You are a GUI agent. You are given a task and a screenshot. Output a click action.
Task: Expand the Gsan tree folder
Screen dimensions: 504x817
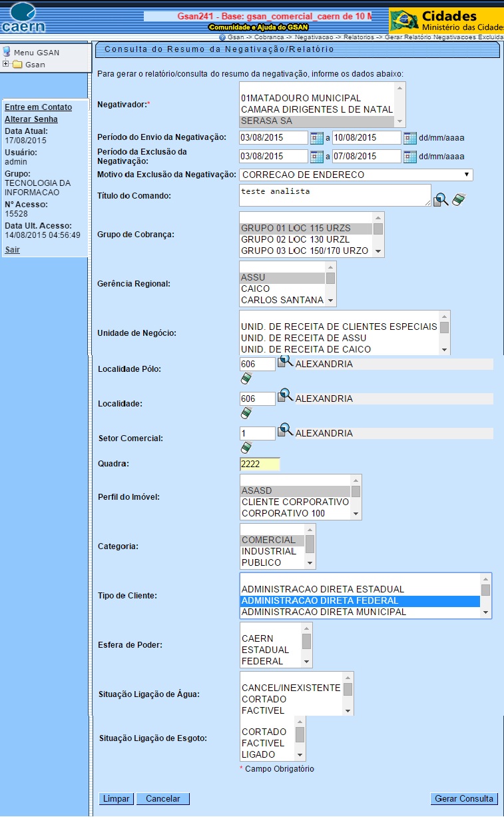coord(6,65)
